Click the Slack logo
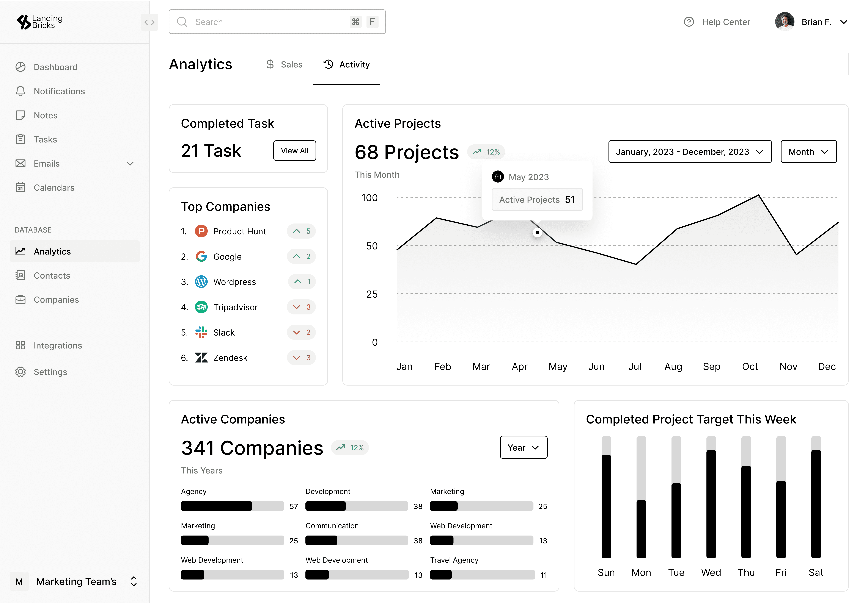Viewport: 868px width, 603px height. pos(201,333)
